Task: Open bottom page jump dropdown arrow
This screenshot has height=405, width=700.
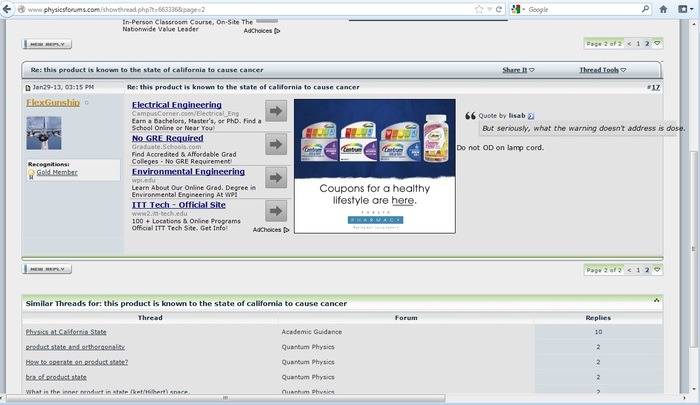Action: coord(657,270)
